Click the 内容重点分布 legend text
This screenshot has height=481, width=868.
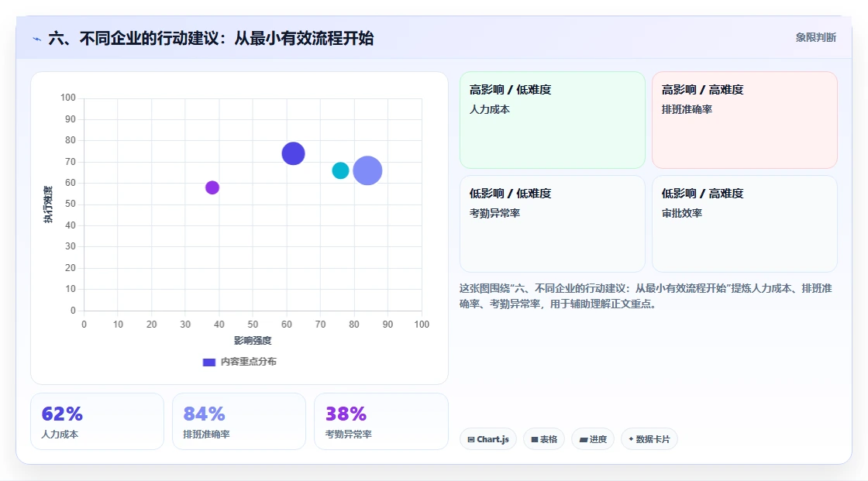tap(249, 362)
